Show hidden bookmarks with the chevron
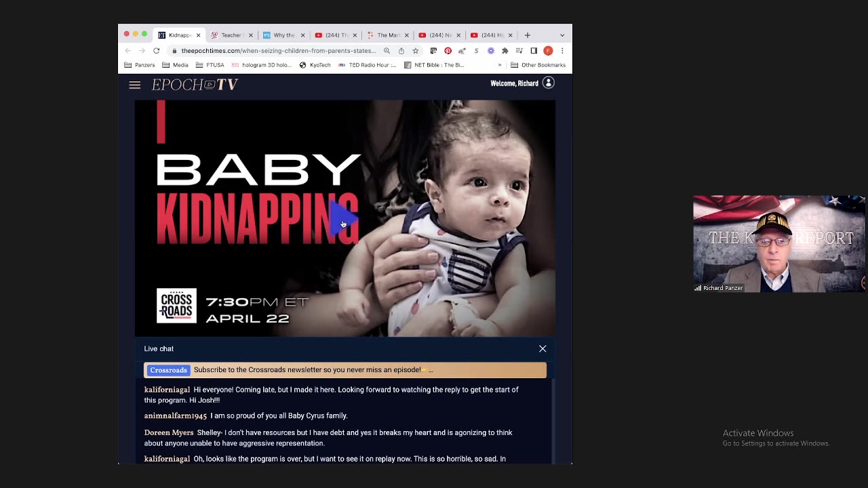This screenshot has height=488, width=868. click(500, 65)
